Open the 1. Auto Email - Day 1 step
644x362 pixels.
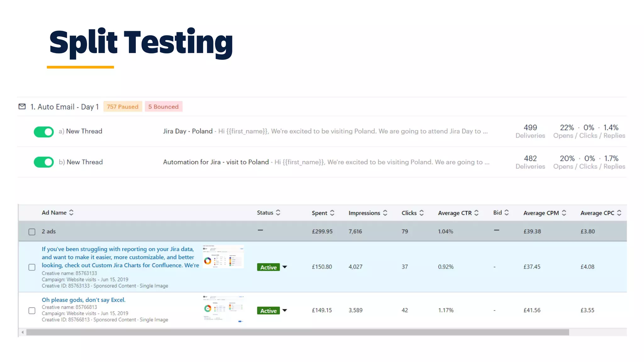[x=64, y=107]
